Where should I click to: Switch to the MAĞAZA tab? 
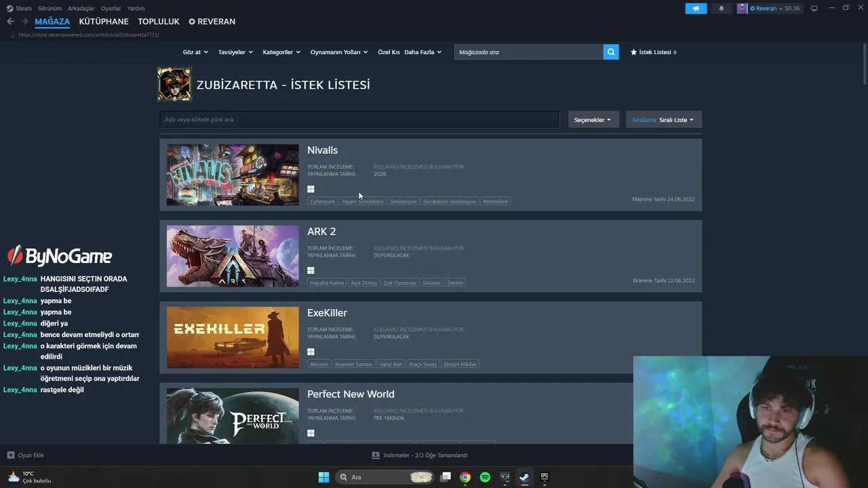52,22
